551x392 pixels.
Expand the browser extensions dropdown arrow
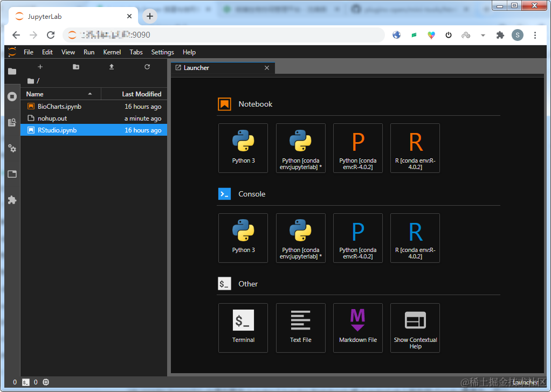(x=483, y=35)
